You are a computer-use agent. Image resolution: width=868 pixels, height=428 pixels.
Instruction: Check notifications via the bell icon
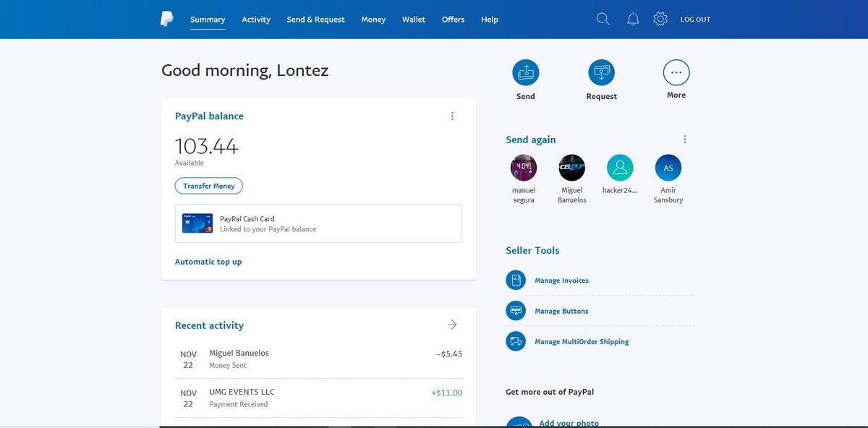pos(633,19)
